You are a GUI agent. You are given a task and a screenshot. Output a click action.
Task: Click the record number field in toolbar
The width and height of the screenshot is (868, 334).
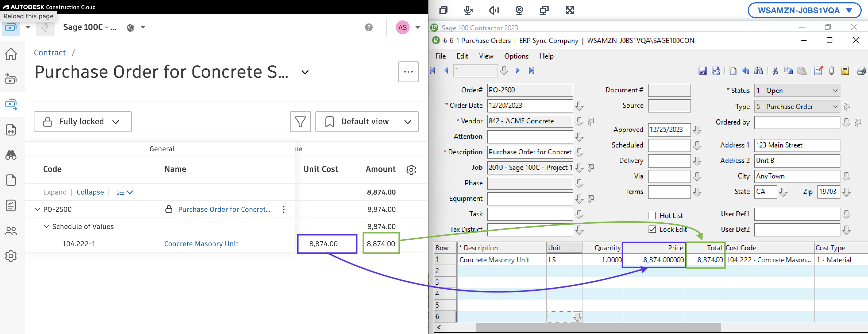475,71
